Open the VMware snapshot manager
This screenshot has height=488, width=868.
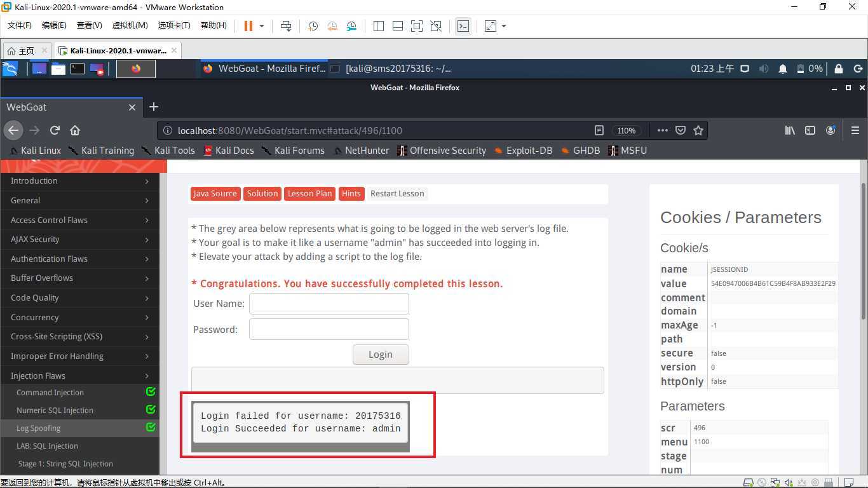[x=352, y=26]
